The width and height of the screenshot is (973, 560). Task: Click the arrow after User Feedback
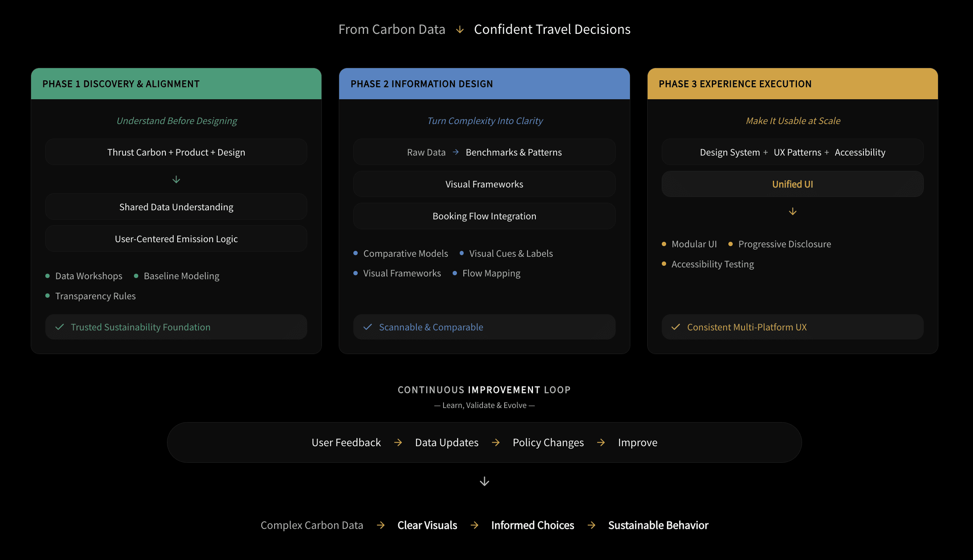(x=398, y=443)
